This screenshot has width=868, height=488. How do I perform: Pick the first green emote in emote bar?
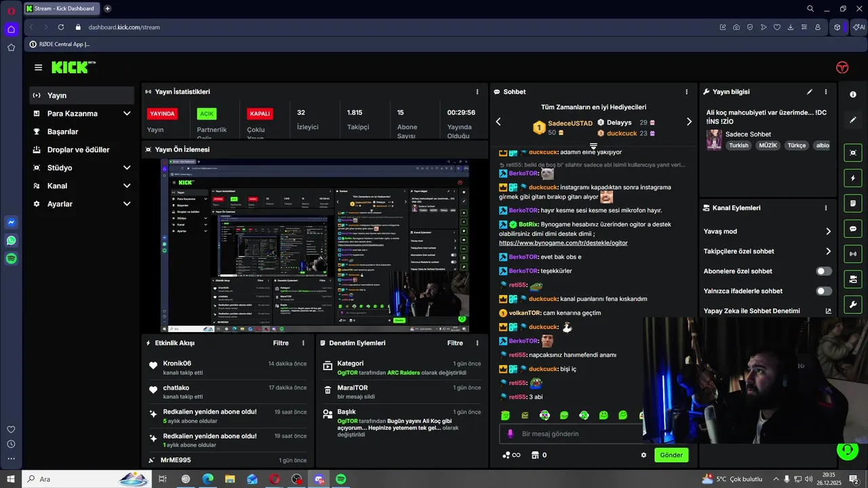505,415
